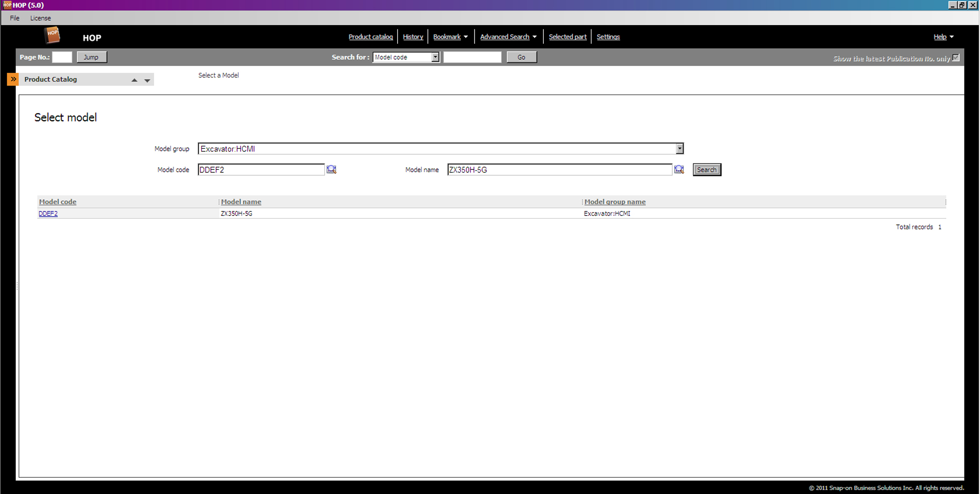Open the Model group dropdown
The width and height of the screenshot is (980, 494).
click(679, 149)
